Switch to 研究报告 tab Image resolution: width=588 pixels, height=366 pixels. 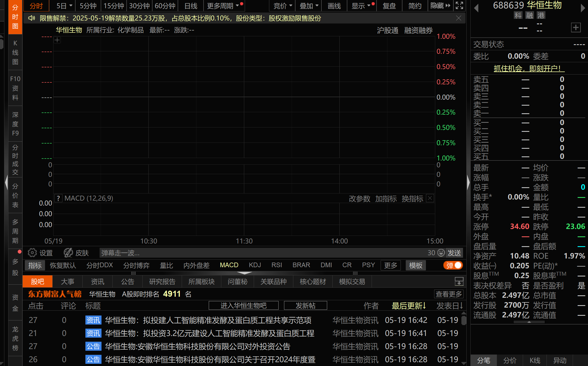(162, 281)
